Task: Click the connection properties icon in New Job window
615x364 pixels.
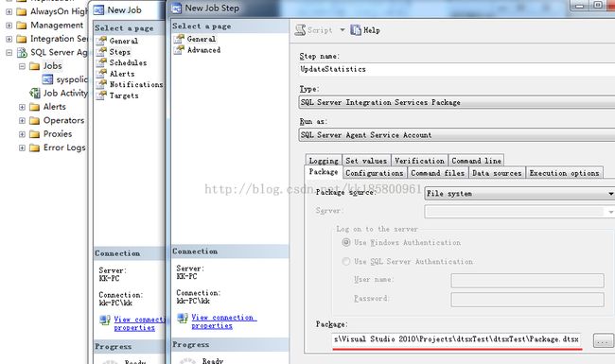Action: tap(105, 320)
